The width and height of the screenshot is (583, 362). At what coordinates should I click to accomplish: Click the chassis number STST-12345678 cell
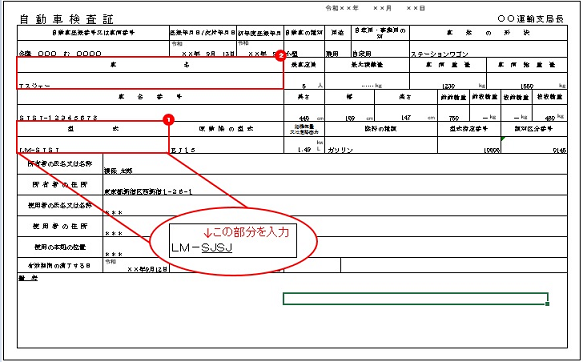[x=150, y=113]
